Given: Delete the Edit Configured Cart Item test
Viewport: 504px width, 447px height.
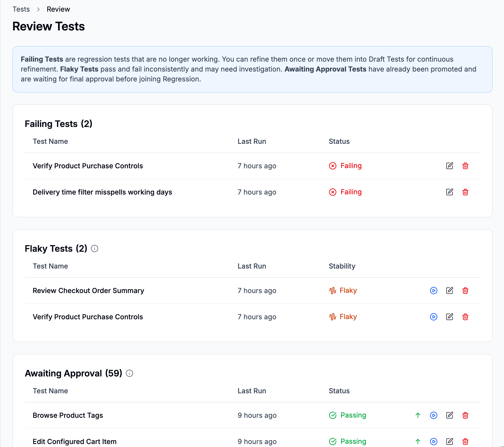Looking at the screenshot, I should tap(465, 442).
